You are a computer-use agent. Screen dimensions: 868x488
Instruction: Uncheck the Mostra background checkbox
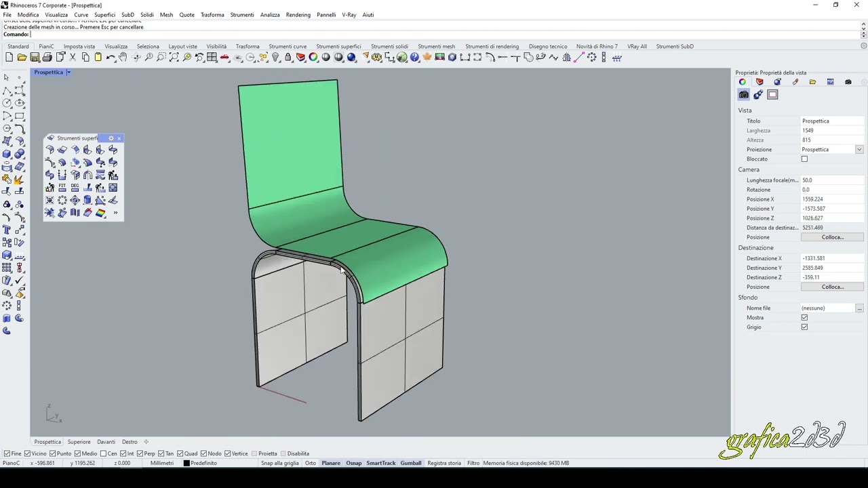pyautogui.click(x=804, y=318)
